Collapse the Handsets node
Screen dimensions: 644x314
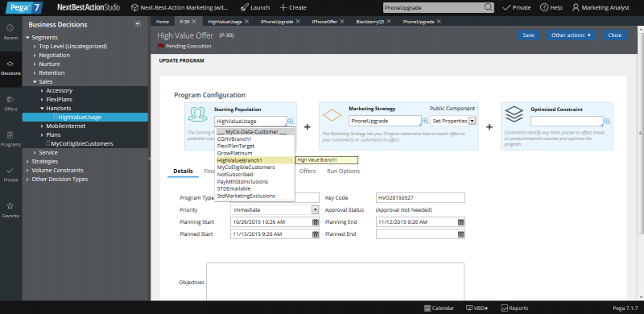42,109
